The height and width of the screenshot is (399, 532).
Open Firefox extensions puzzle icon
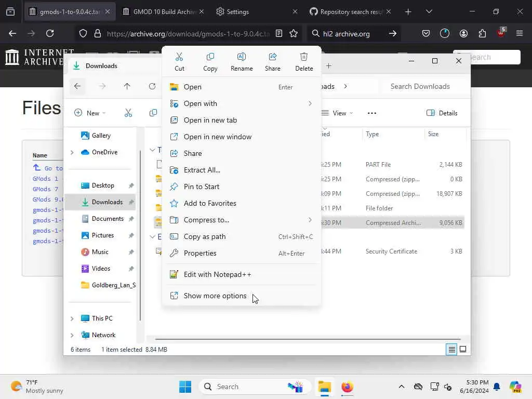pos(482,33)
